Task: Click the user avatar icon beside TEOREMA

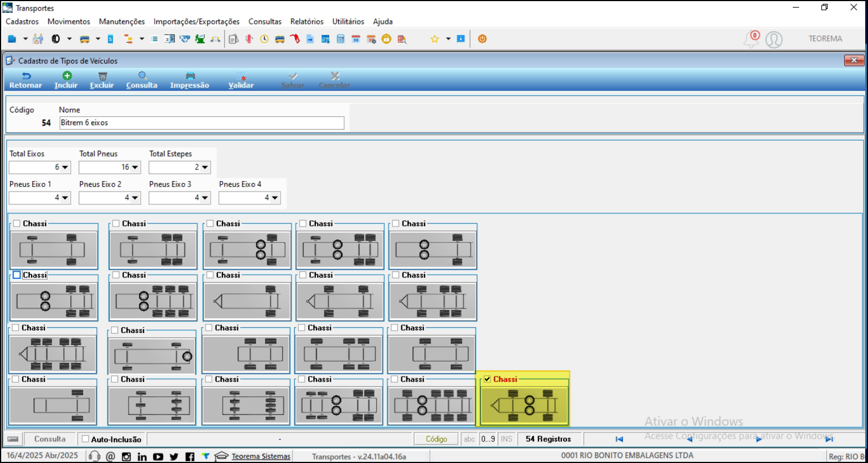Action: point(774,39)
